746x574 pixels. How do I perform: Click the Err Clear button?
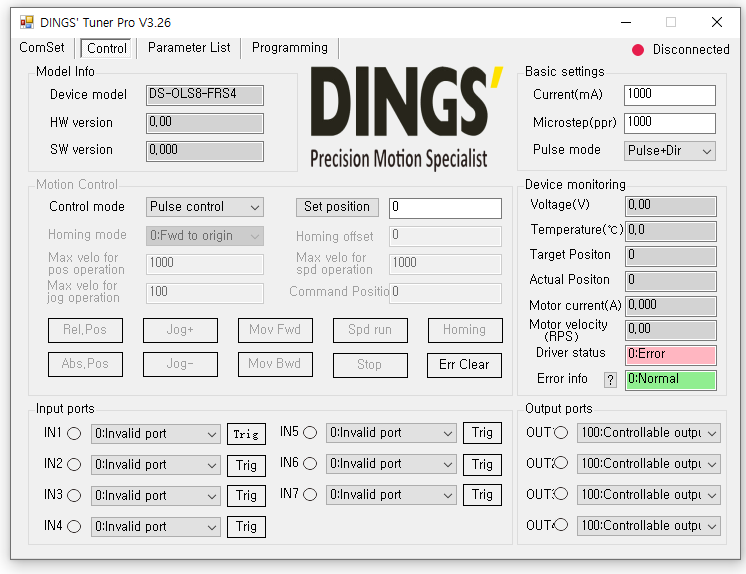[464, 365]
